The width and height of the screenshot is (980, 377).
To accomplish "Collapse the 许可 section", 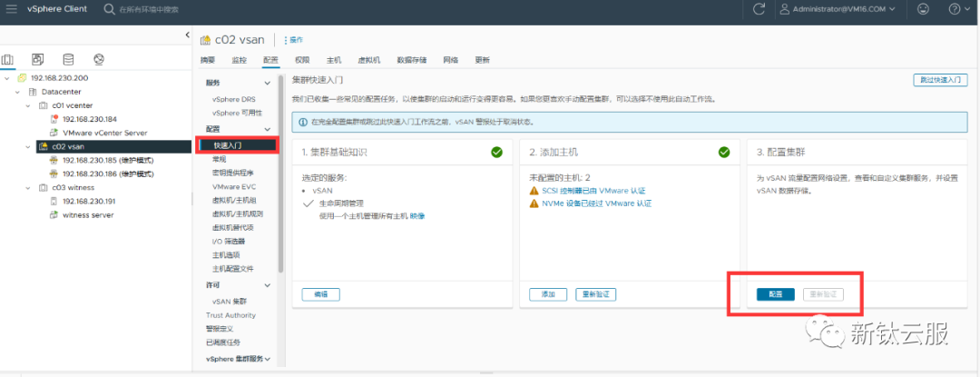I will coord(268,285).
